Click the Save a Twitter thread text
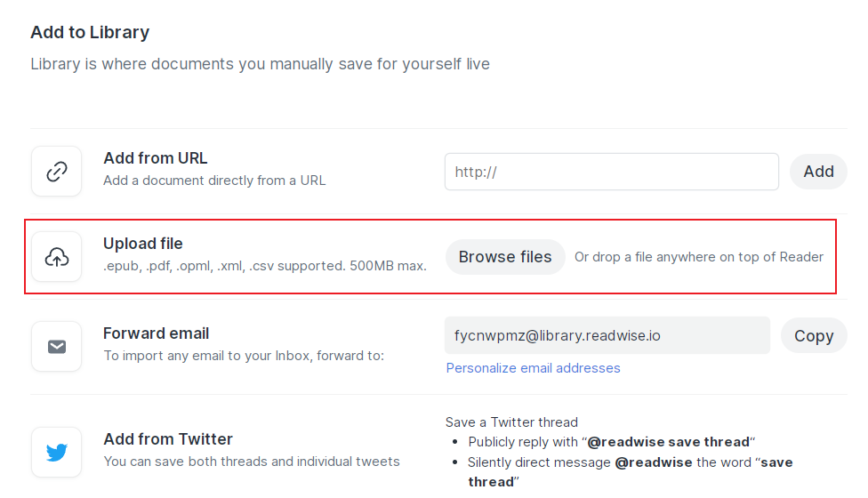868x498 pixels. click(511, 422)
